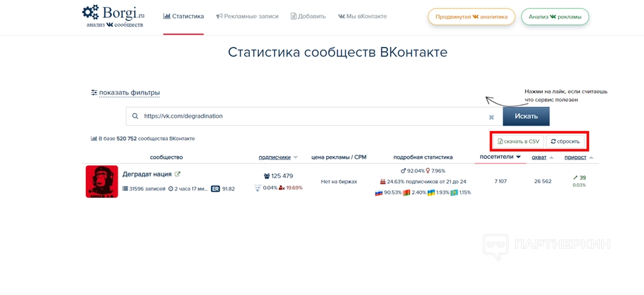Click the growth arrow icon near 39
The height and width of the screenshot is (295, 644).
(x=575, y=178)
